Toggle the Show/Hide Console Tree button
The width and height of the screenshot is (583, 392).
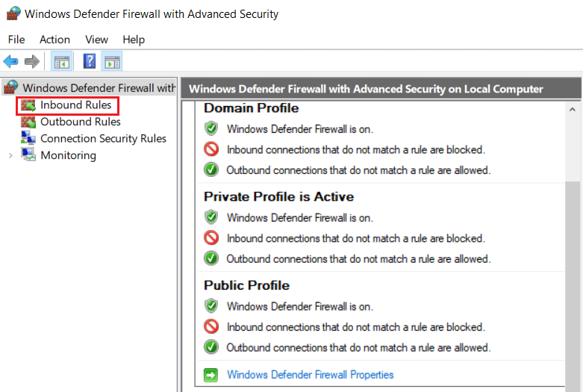tap(62, 61)
